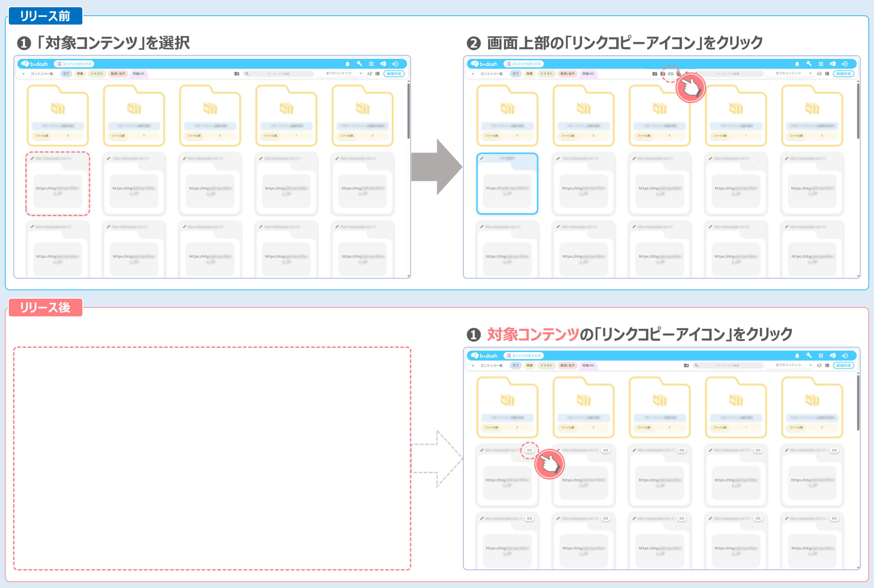The width and height of the screenshot is (874, 588).
Task: Click logout arrow icon in top-left screenshot header
Action: 395,64
